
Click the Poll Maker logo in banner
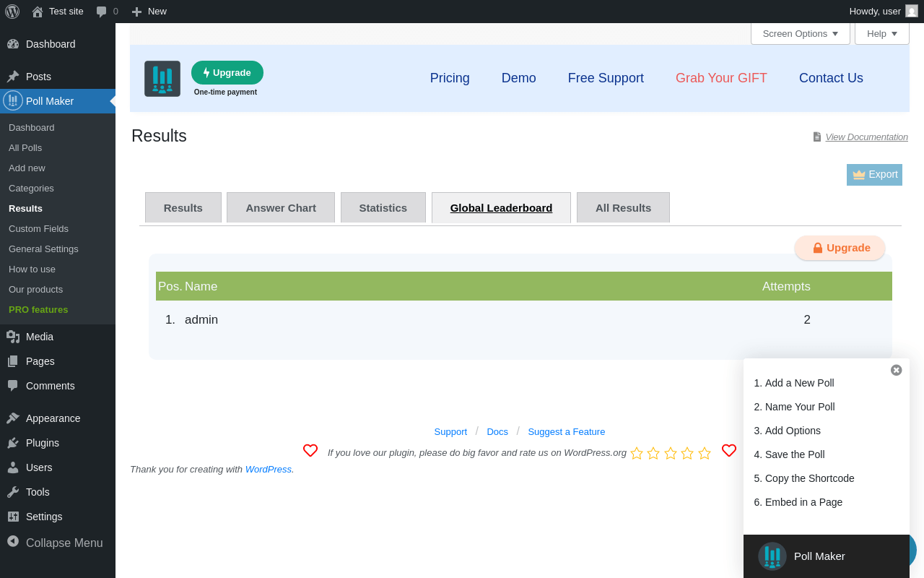[x=162, y=79]
